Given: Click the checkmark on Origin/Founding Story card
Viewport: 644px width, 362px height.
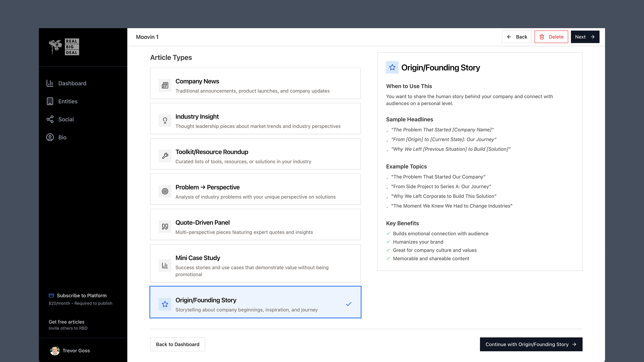Looking at the screenshot, I should (348, 304).
